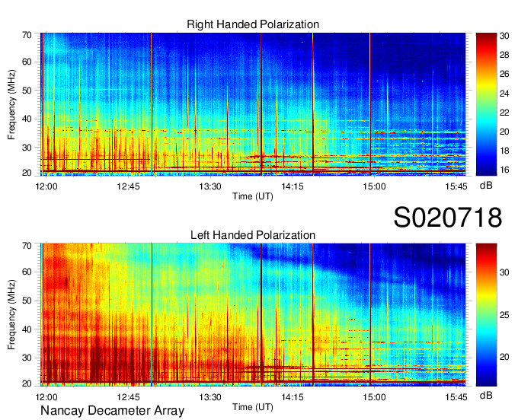This screenshot has height=420, width=518.
Task: Click the 60 MHz tick on Right Handed frequency axis
Action: [27, 62]
